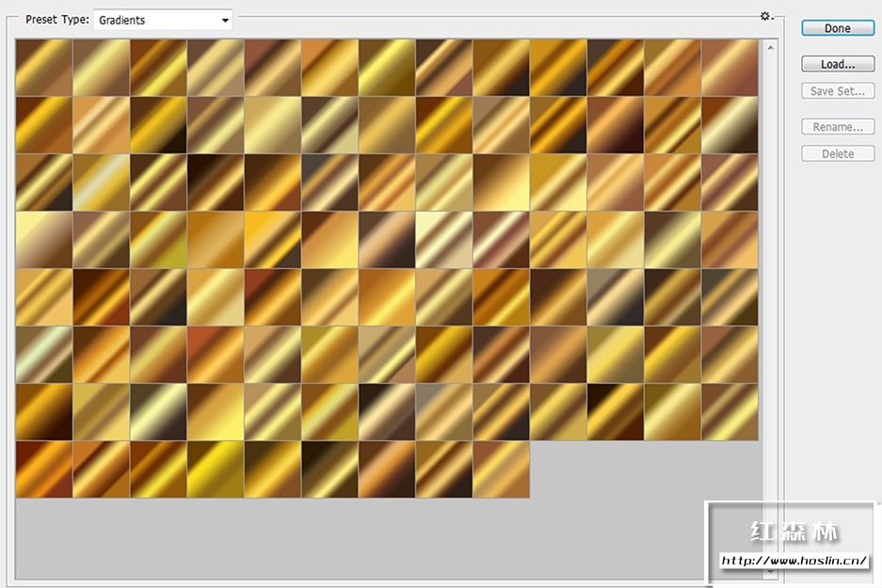Select the pale yellow first swatch in the fourth row
This screenshot has width=882, height=588.
pos(44,240)
